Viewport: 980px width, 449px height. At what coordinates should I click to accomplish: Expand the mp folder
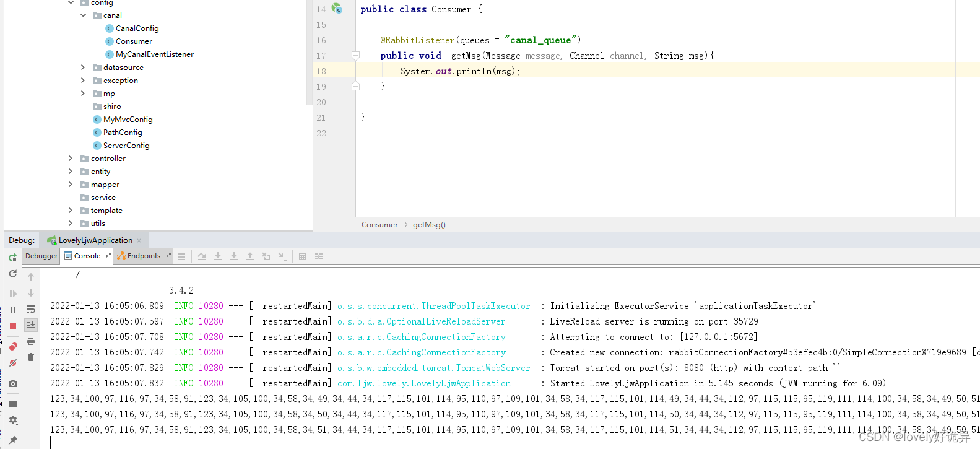83,94
